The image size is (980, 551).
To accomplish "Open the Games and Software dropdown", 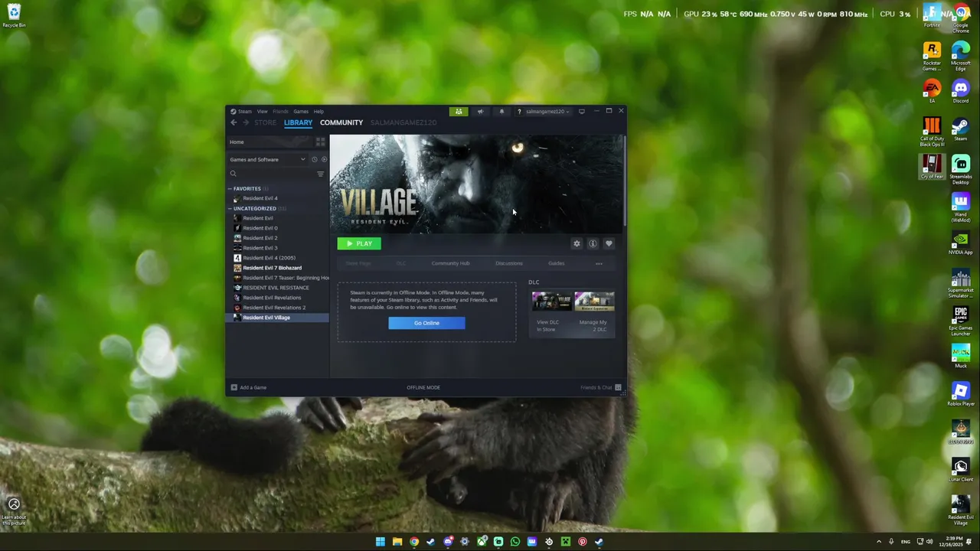I will 267,159.
